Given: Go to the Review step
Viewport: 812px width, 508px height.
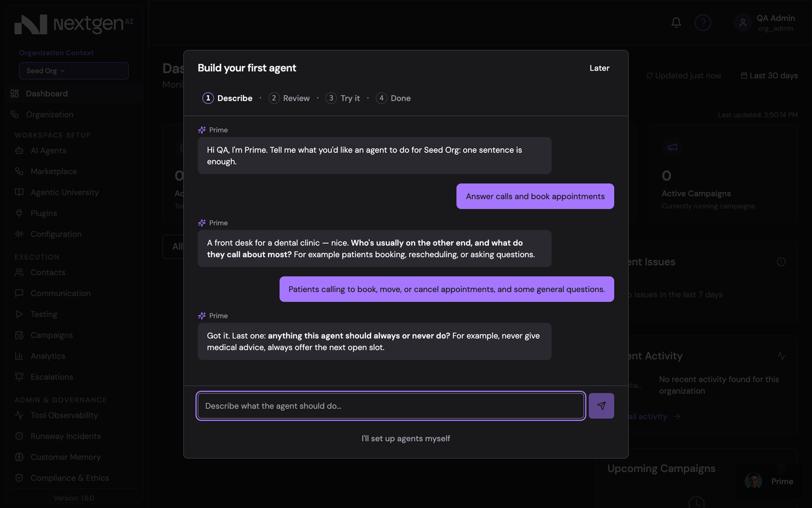Looking at the screenshot, I should click(x=289, y=98).
